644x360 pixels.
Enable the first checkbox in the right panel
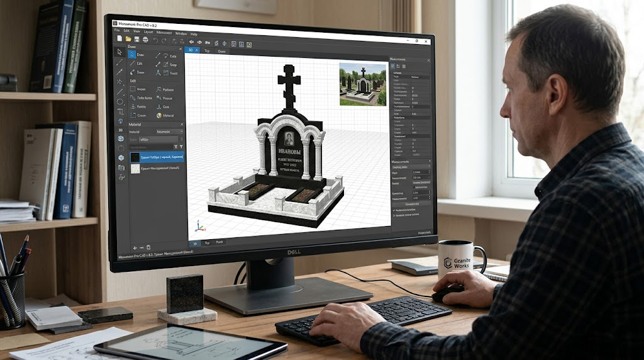[394, 210]
